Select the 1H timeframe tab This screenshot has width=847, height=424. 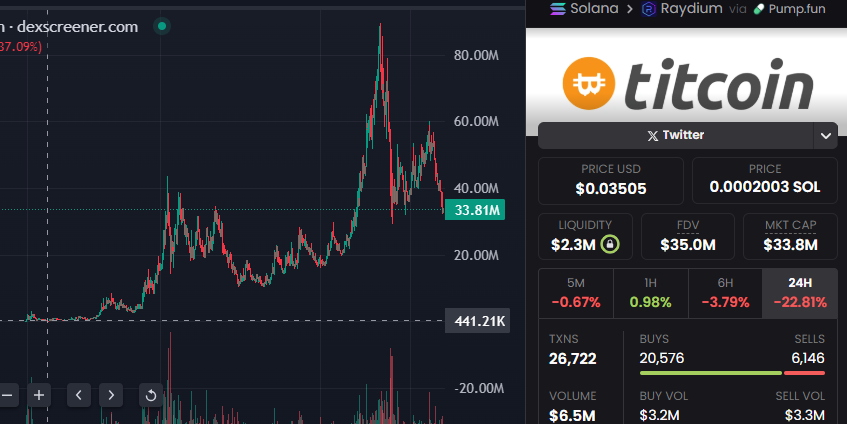pos(650,293)
